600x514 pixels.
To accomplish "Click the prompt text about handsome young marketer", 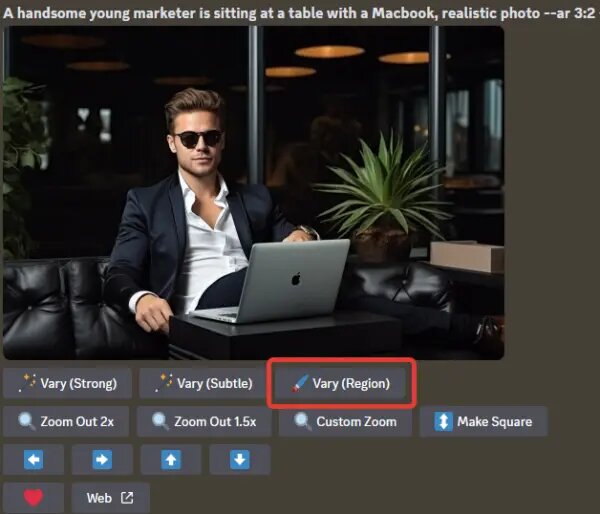I will [x=300, y=13].
